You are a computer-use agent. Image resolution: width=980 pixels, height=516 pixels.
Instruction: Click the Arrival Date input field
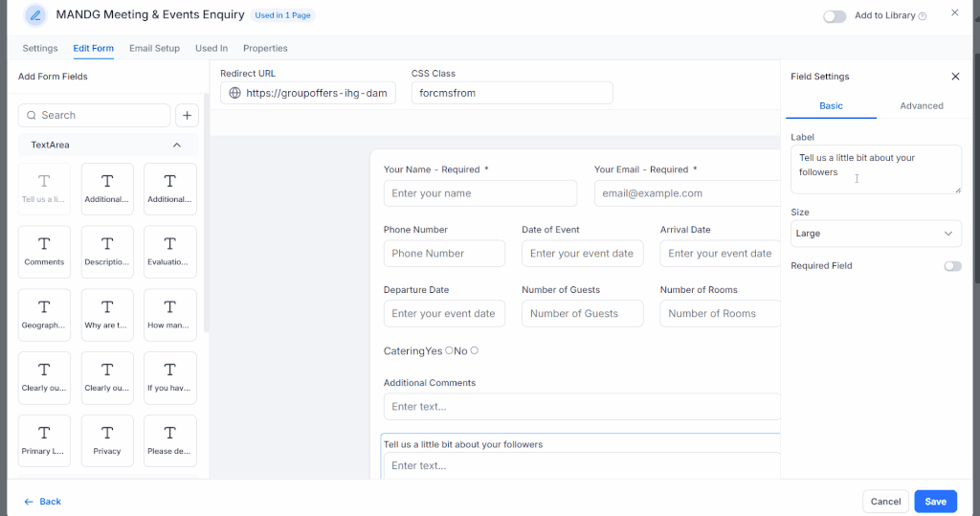pos(720,254)
